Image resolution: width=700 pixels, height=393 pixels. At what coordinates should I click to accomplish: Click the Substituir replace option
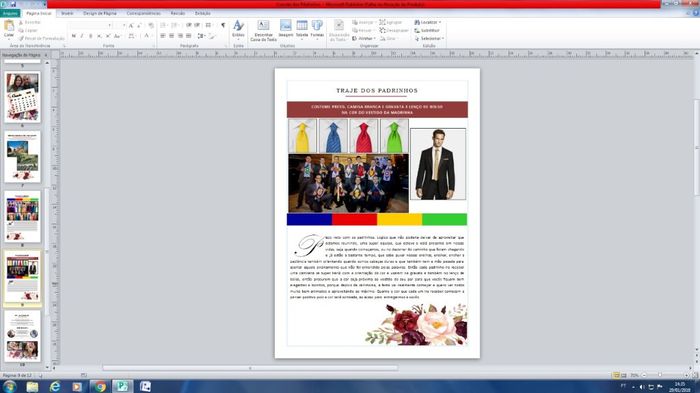(427, 30)
